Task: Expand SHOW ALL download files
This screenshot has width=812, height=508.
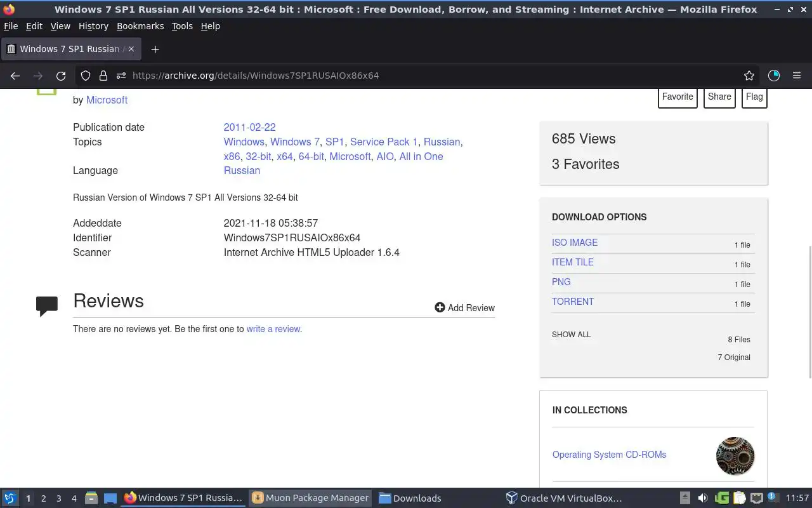Action: pos(571,335)
